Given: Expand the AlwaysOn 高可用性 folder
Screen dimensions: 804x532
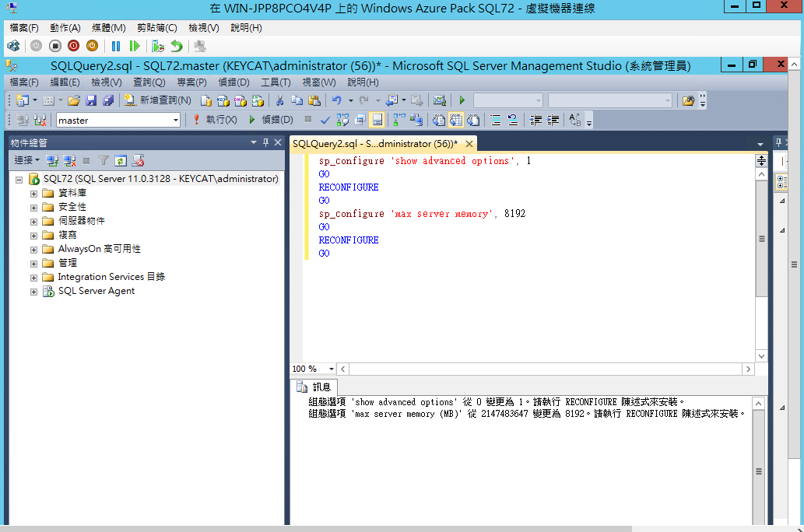Looking at the screenshot, I should [x=33, y=250].
